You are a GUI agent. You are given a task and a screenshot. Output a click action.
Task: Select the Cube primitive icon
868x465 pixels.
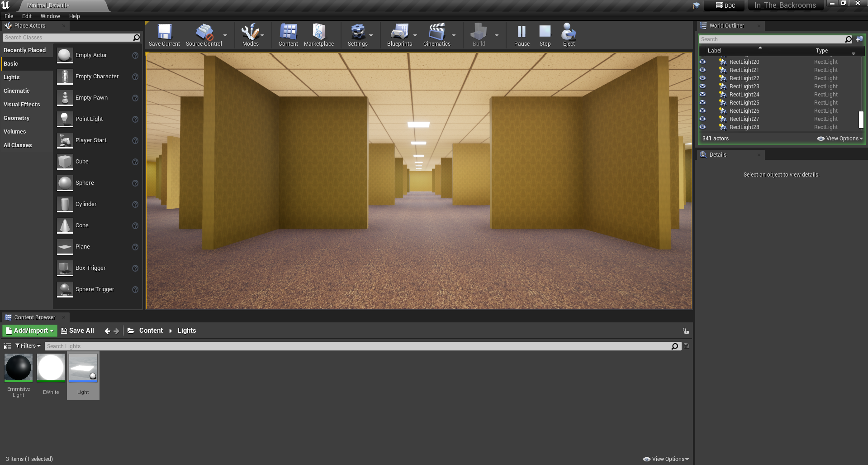click(65, 162)
